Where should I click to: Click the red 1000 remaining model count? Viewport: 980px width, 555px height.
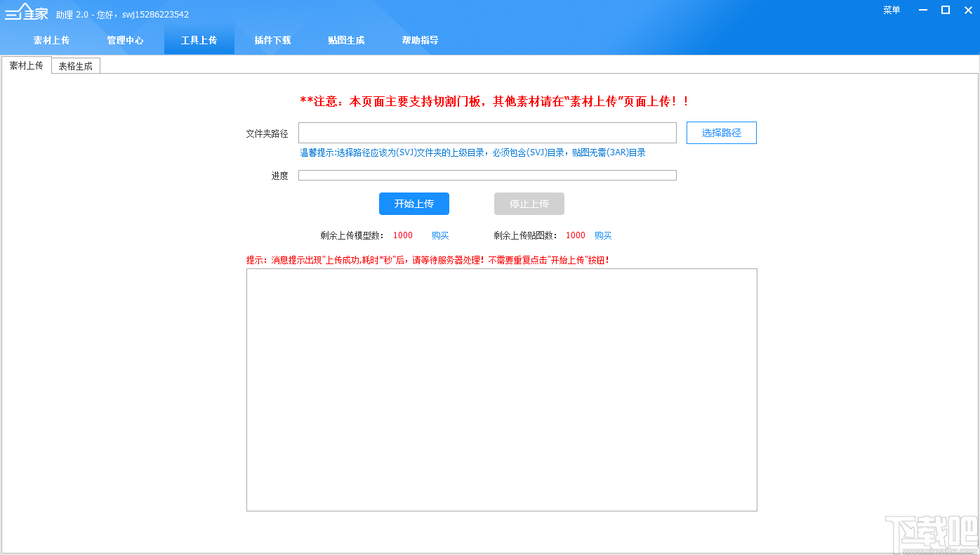tap(402, 235)
